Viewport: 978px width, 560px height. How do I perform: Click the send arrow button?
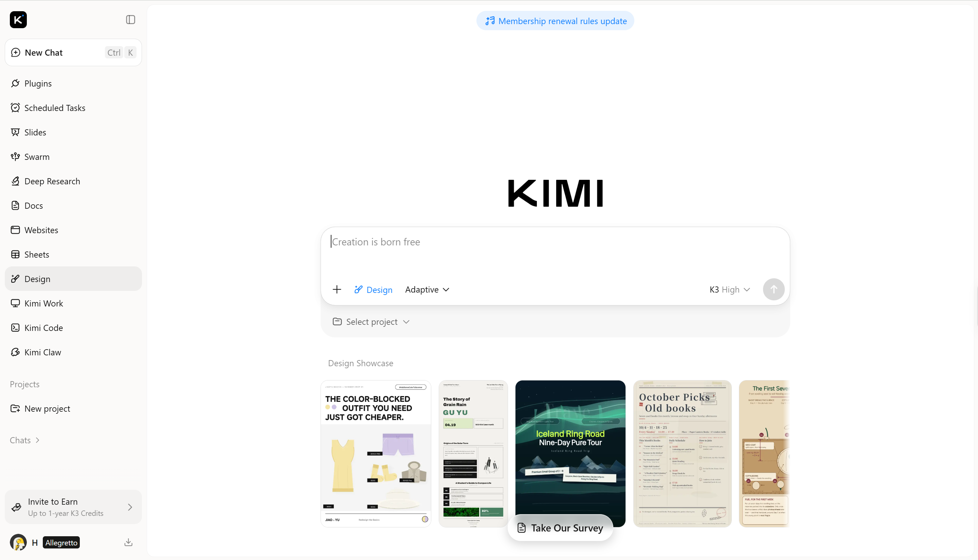[774, 289]
